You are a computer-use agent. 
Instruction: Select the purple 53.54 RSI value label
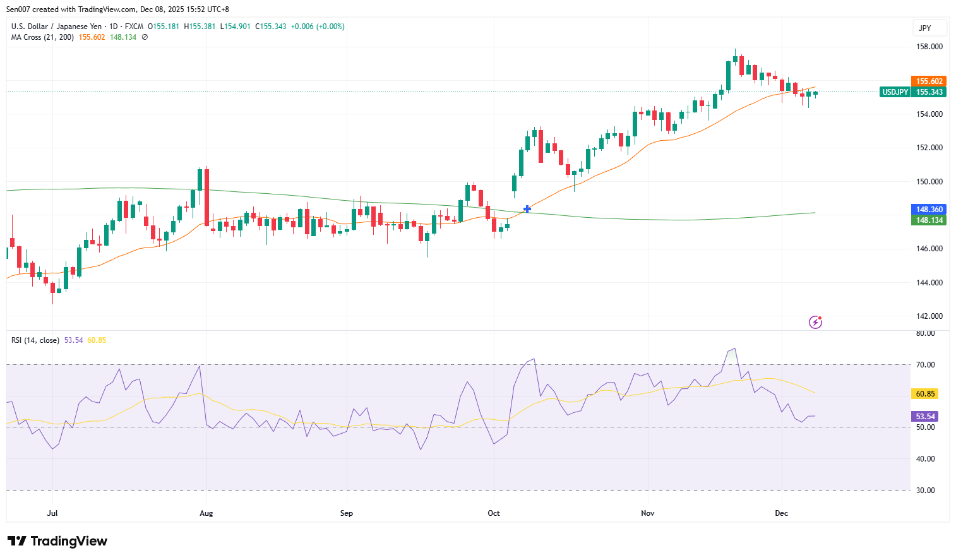pyautogui.click(x=924, y=416)
